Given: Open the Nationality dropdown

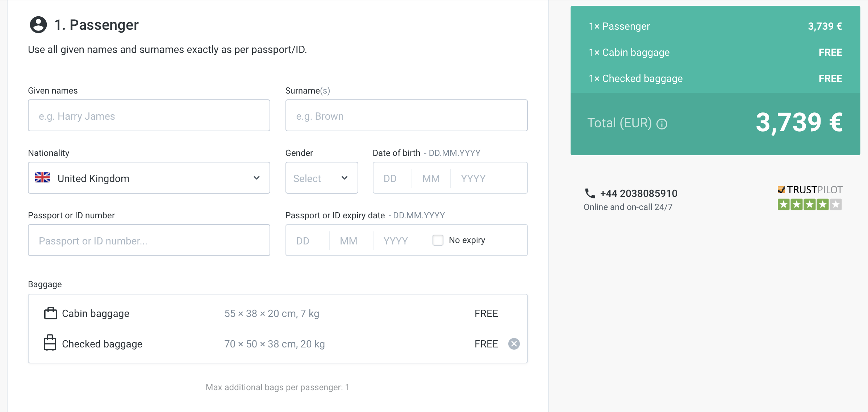Looking at the screenshot, I should click(x=149, y=178).
